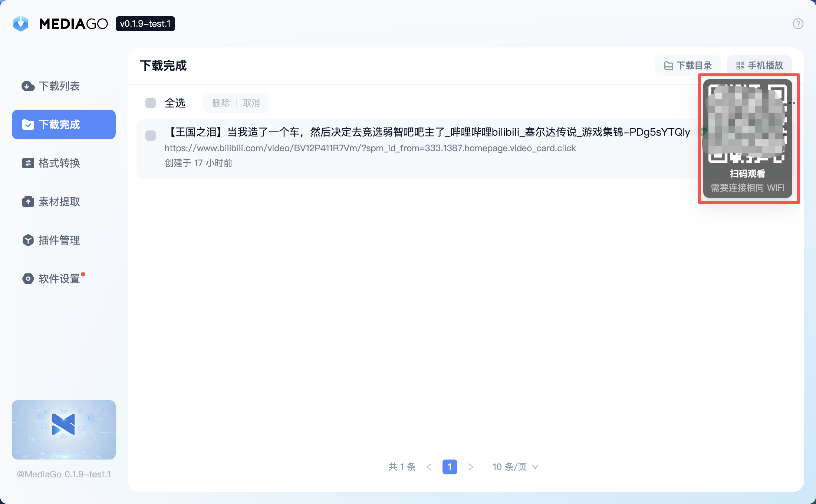Open the 下载目录 download directory

click(688, 65)
